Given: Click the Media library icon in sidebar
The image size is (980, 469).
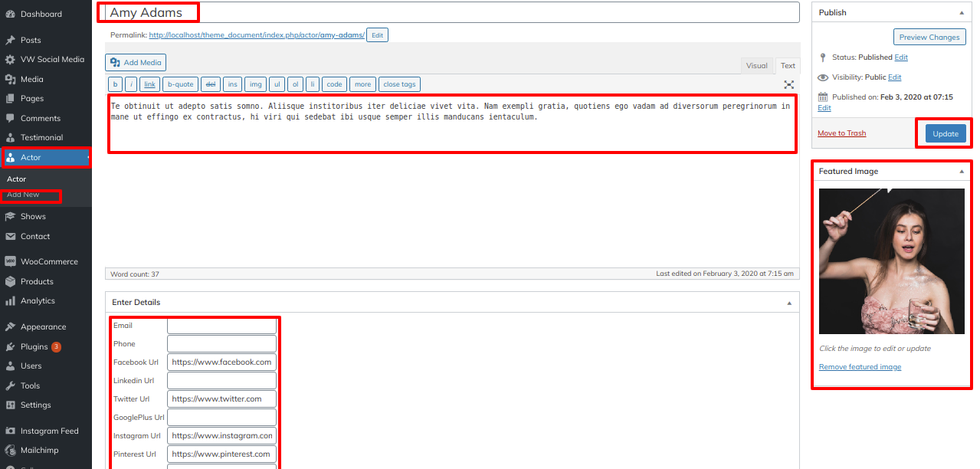Looking at the screenshot, I should (x=10, y=79).
